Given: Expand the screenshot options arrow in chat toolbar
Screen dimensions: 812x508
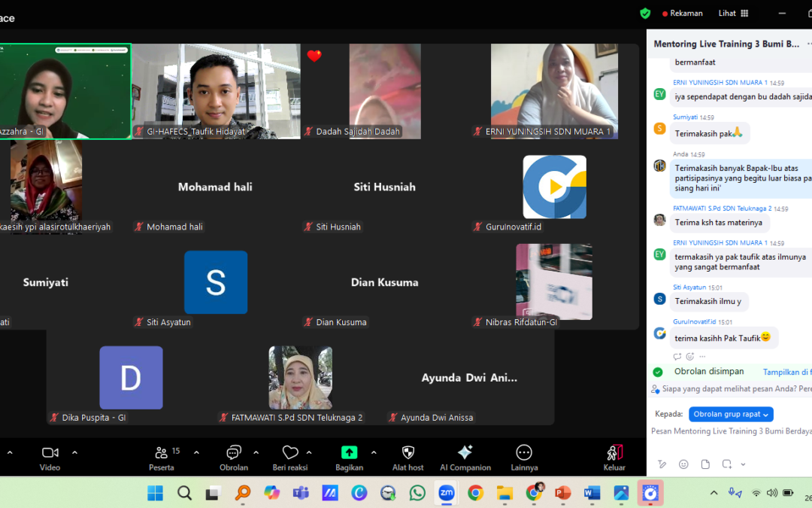Looking at the screenshot, I should click(743, 464).
